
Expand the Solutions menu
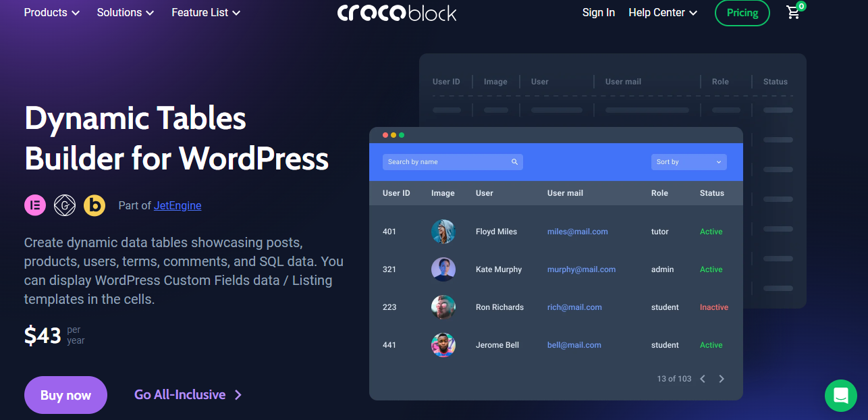point(125,13)
